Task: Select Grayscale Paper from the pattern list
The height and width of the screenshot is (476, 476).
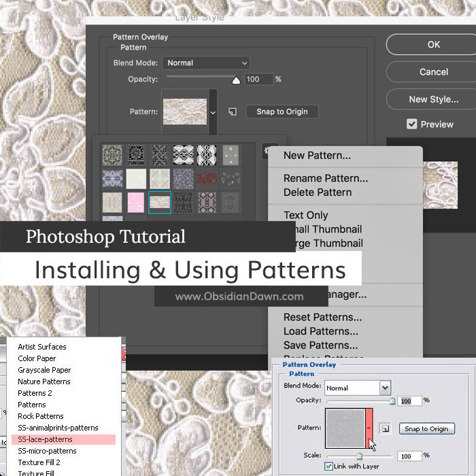Action: (44, 370)
